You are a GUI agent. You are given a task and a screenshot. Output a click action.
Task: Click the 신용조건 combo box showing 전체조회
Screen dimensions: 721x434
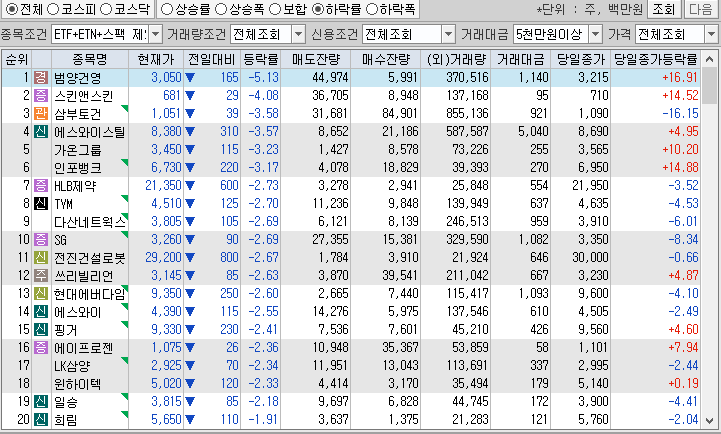pyautogui.click(x=409, y=34)
